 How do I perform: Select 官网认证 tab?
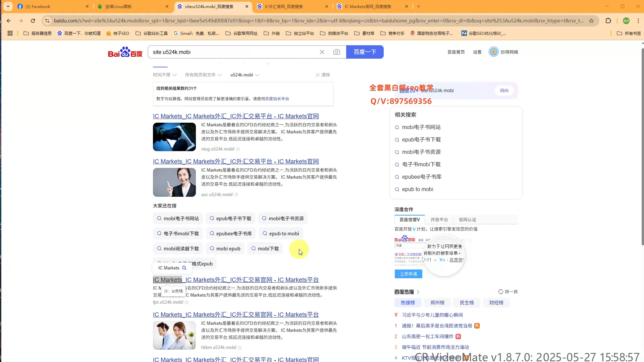coord(467,220)
